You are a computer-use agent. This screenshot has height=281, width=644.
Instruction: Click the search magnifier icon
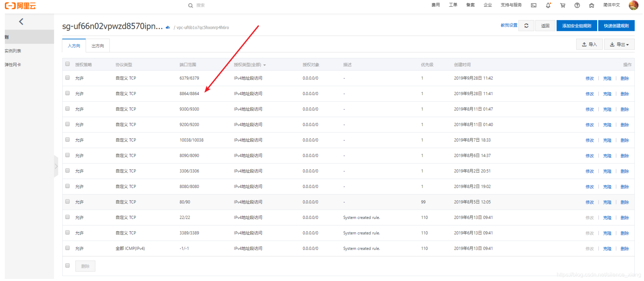click(x=190, y=6)
